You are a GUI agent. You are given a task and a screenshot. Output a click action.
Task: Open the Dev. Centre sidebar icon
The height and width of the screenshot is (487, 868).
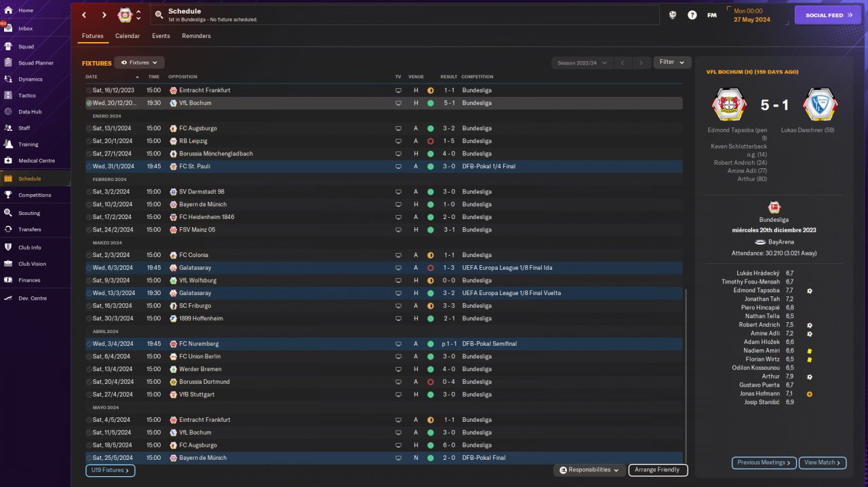coord(8,298)
